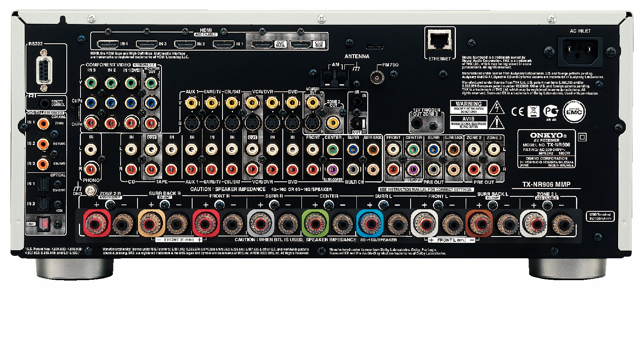Click component IN 1 (DVD) red Cr/Pr jack
644x351 pixels.
coord(131,122)
